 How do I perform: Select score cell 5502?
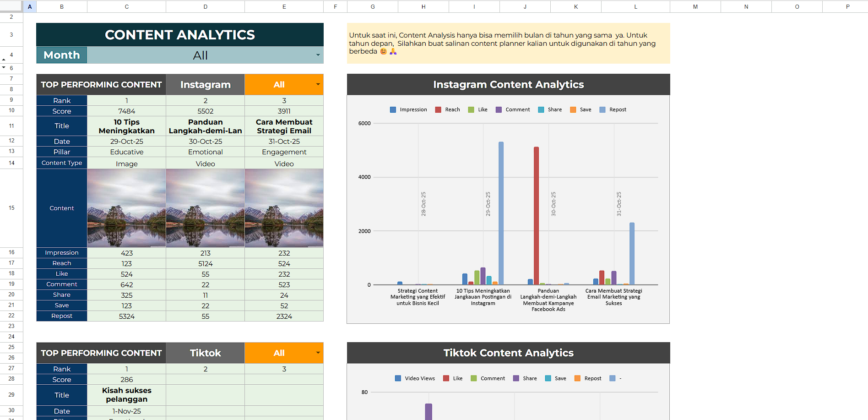(206, 111)
